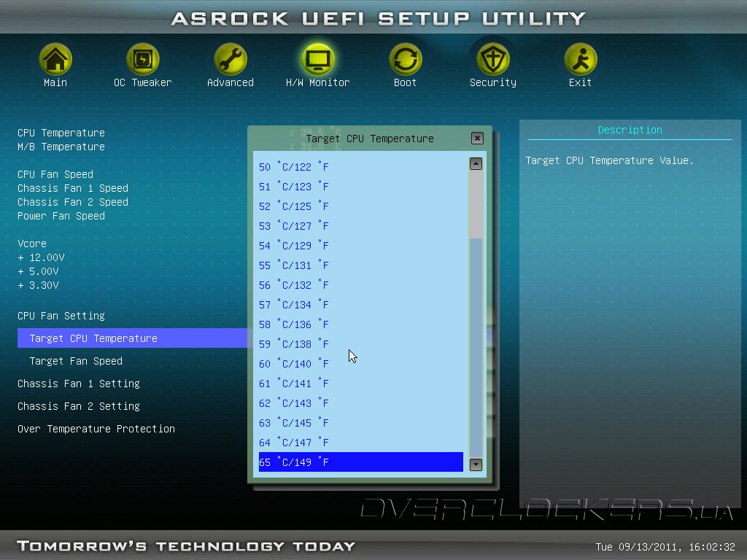Open the Exit running-man icon
The height and width of the screenshot is (560, 747).
point(580,60)
